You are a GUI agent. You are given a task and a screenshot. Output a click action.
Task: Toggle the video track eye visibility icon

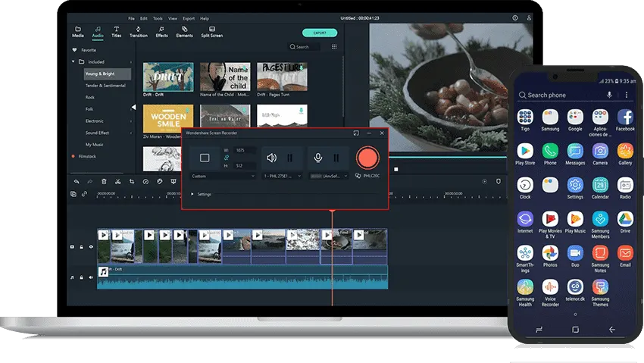91,247
